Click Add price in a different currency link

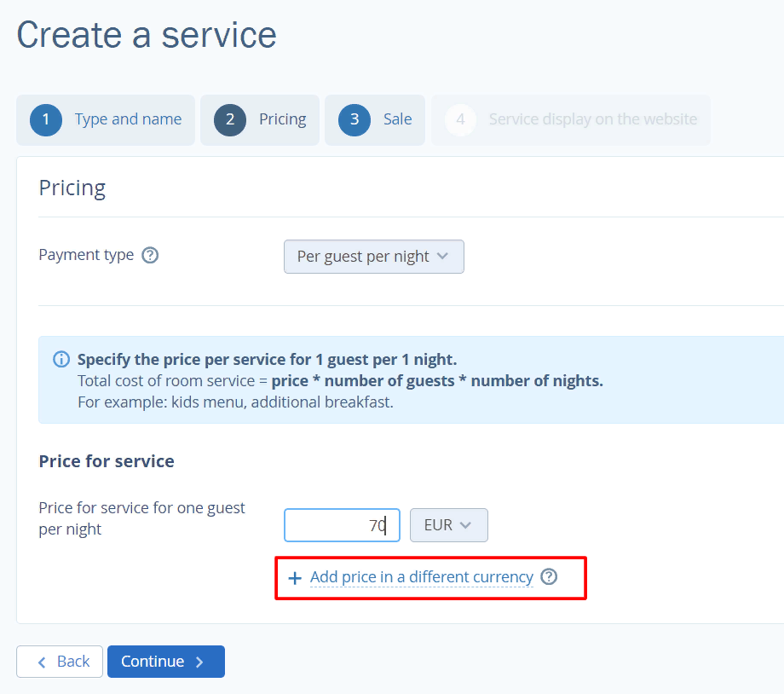click(422, 577)
